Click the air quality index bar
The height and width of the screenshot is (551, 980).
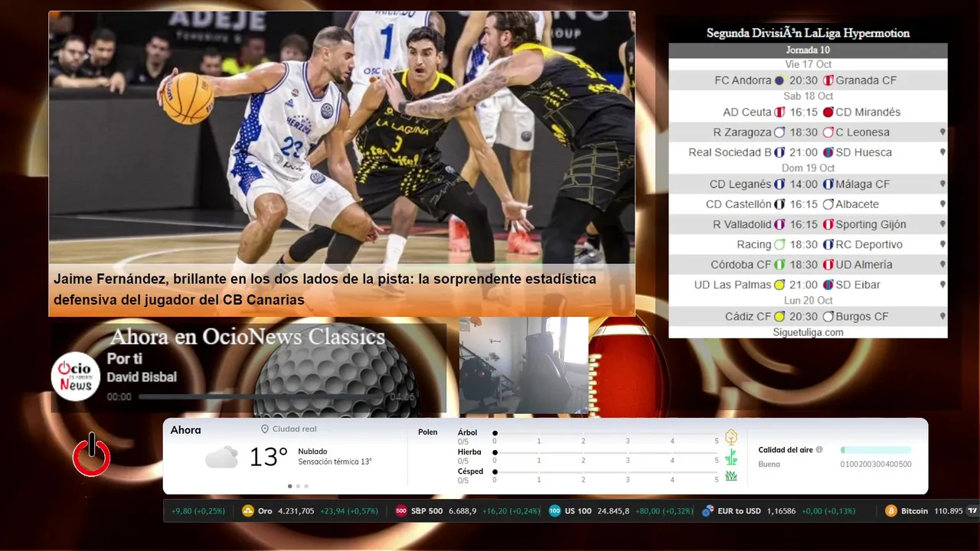coord(876,450)
